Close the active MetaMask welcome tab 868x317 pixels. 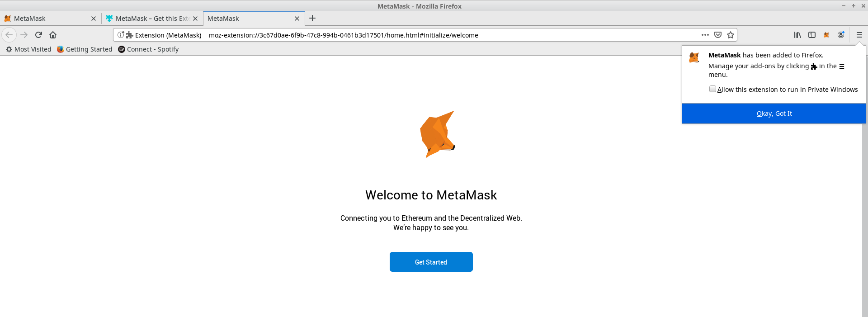(297, 19)
